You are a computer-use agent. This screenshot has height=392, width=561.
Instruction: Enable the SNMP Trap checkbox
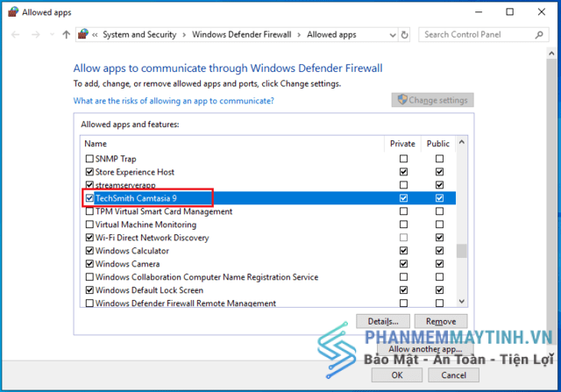(x=89, y=159)
